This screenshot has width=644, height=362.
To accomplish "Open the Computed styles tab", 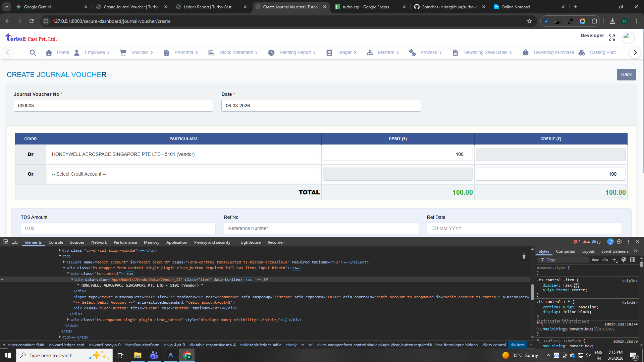I will 565,251.
